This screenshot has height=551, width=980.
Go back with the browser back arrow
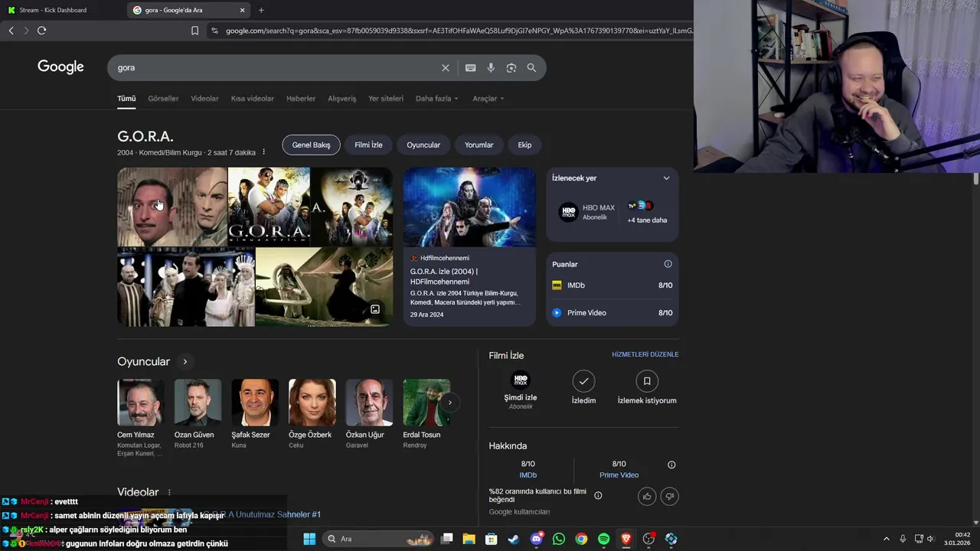pyautogui.click(x=11, y=31)
